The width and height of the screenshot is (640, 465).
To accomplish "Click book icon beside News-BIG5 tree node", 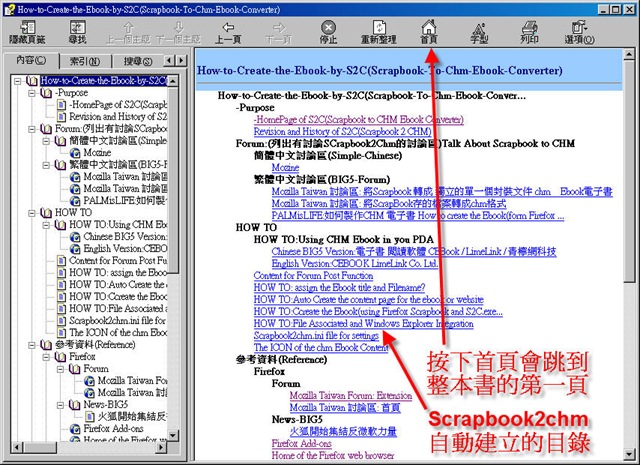I will click(x=74, y=405).
